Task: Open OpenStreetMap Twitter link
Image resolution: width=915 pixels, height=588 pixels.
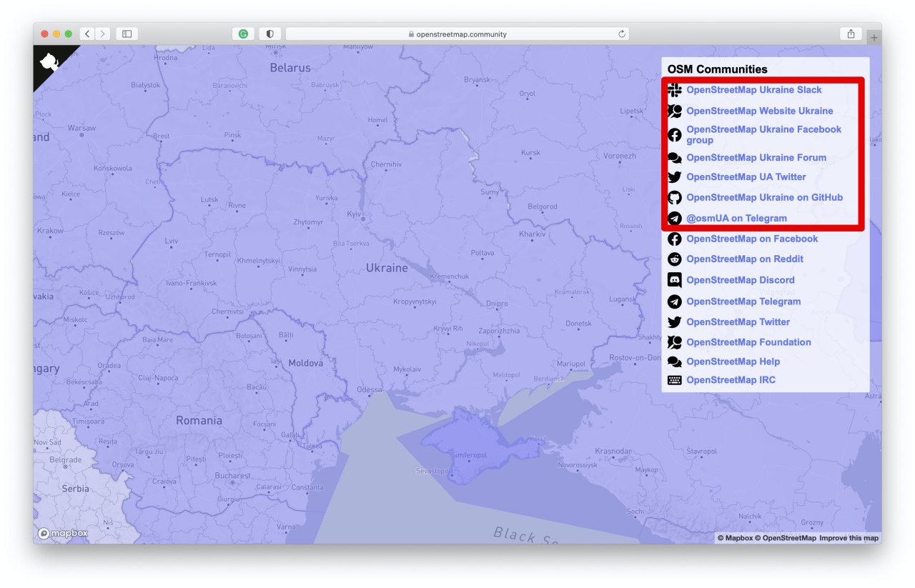Action: pos(738,322)
